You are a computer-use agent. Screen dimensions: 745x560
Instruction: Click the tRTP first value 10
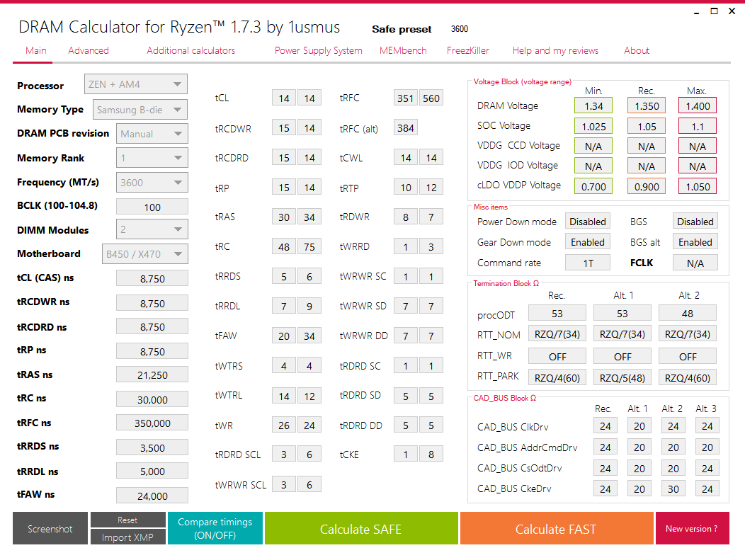pyautogui.click(x=405, y=187)
